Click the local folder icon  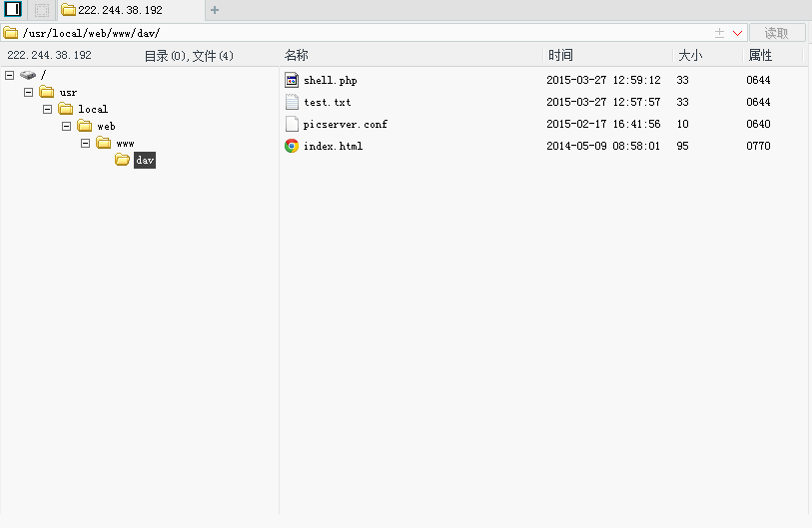[x=66, y=109]
